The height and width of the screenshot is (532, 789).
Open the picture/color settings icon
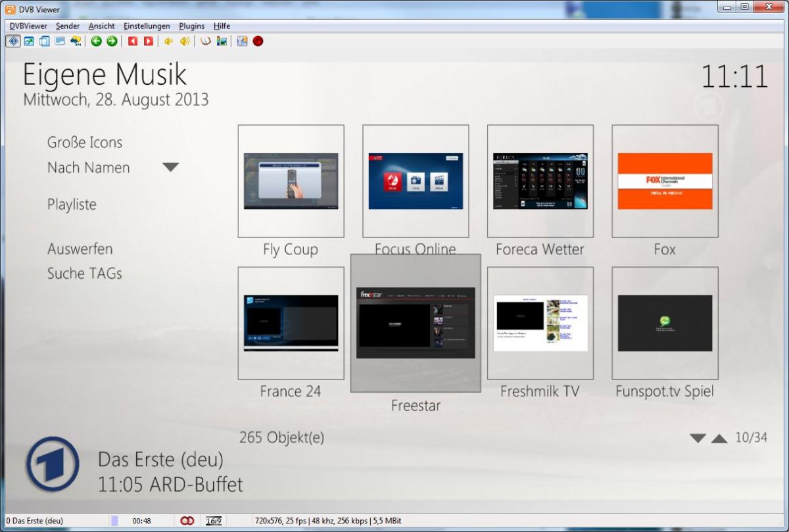click(222, 41)
